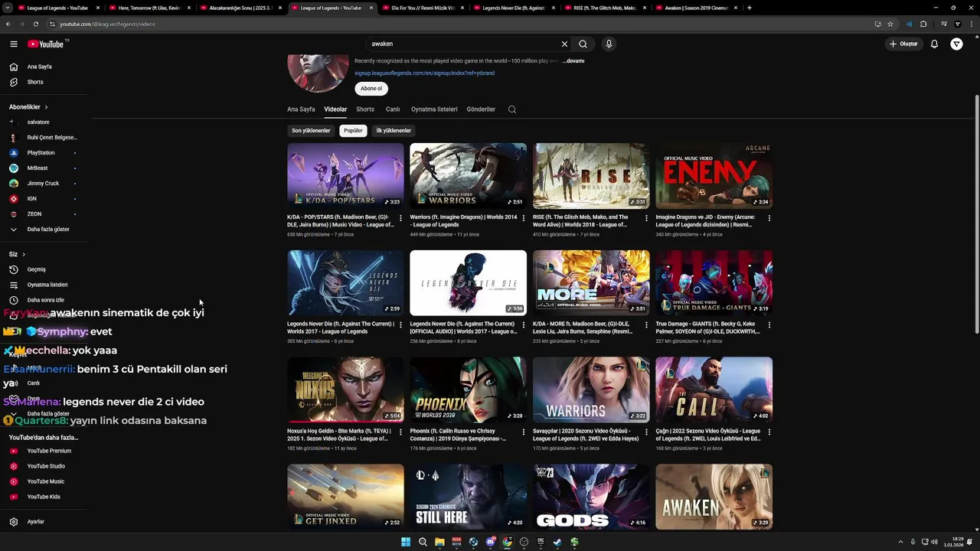Clear the search box with the X icon
Screen dimensions: 980x551
(x=565, y=44)
